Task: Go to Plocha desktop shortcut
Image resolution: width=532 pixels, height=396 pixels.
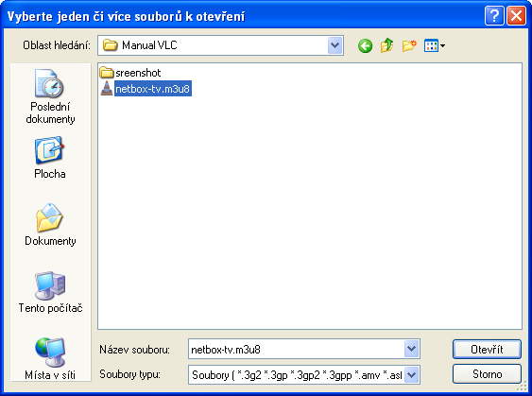Action: [50, 158]
